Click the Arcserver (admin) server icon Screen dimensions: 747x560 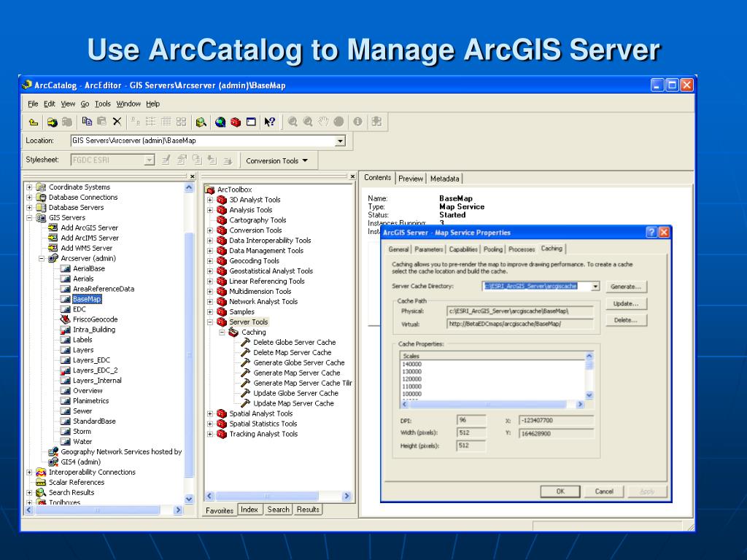click(53, 258)
